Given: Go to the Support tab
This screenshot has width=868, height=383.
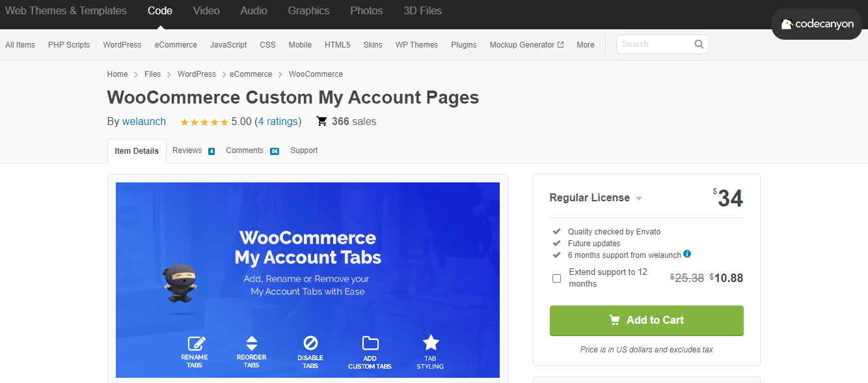Looking at the screenshot, I should (304, 150).
